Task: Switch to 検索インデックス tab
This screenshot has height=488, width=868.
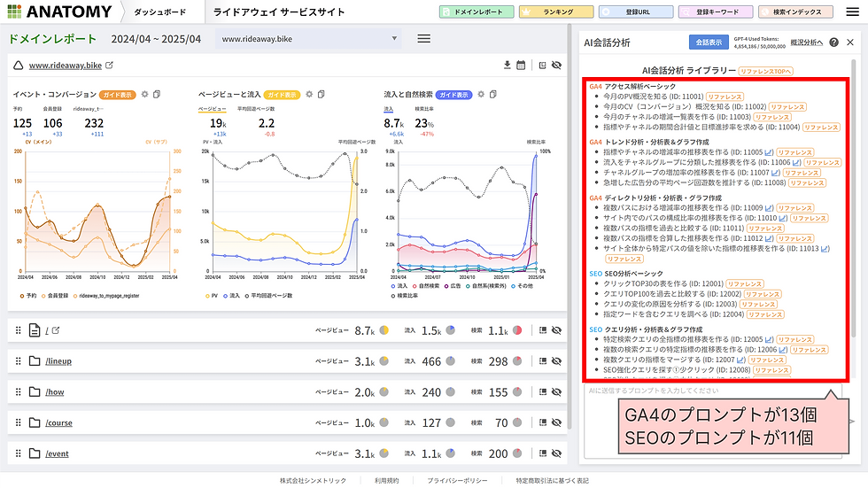Action: 795,12
